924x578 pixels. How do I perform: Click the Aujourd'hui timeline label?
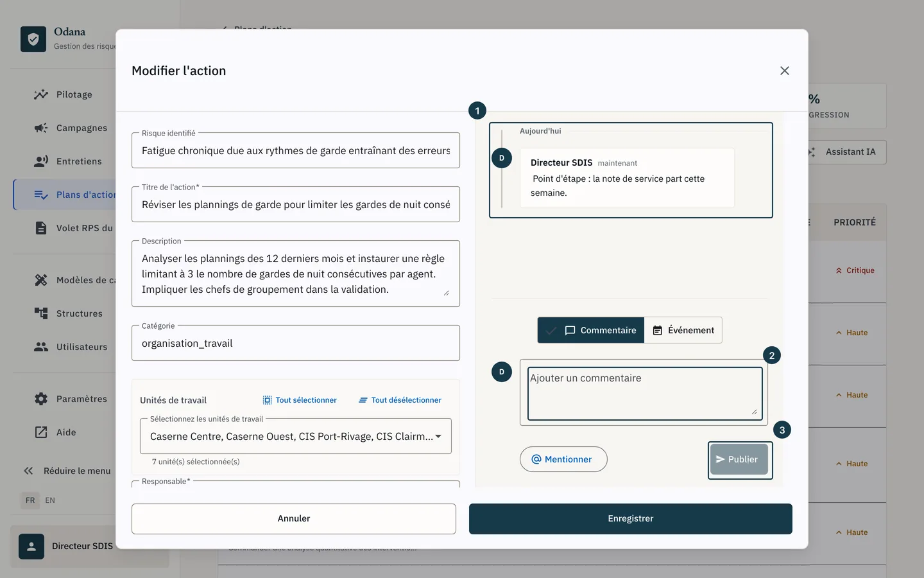tap(540, 131)
